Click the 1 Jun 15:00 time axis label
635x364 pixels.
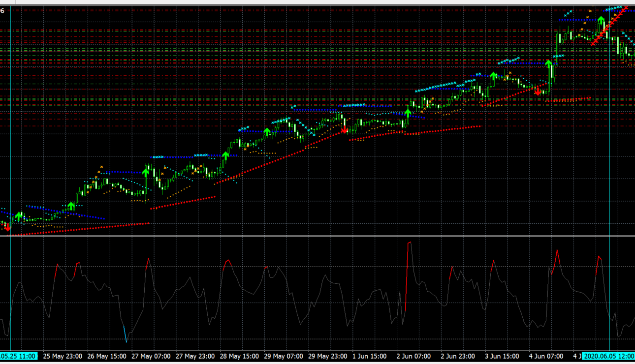[x=369, y=356]
